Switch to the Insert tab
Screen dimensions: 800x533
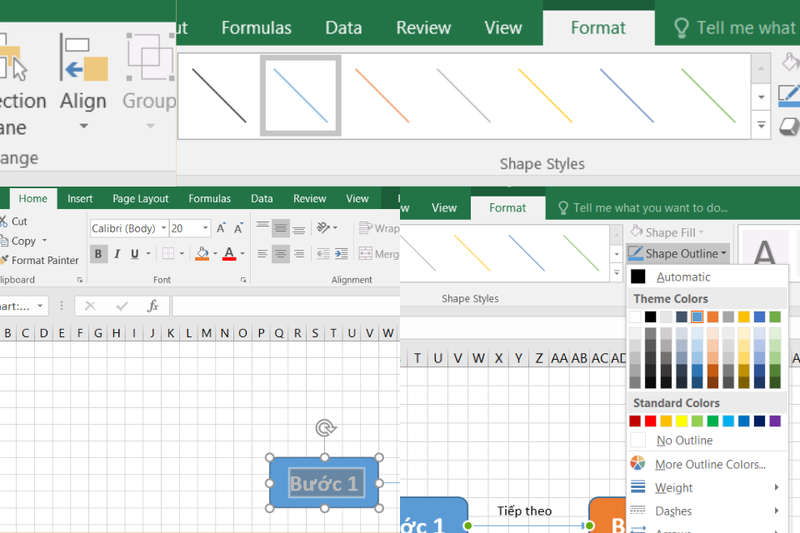pos(80,198)
